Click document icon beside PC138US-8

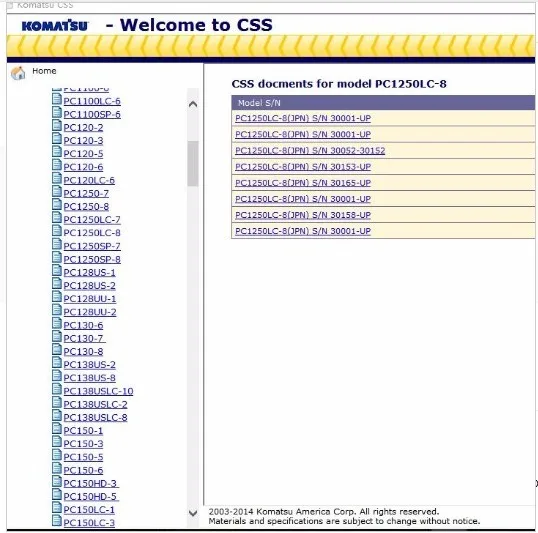click(x=57, y=376)
